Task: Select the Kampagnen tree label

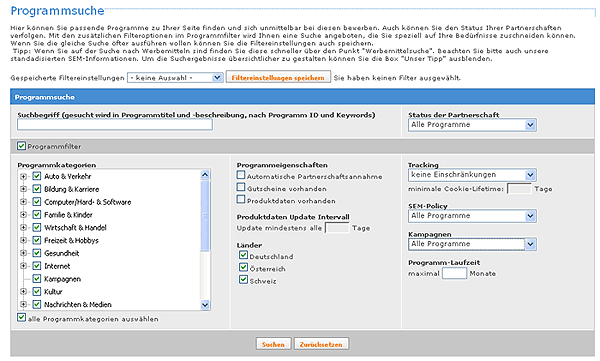Action: click(x=62, y=279)
